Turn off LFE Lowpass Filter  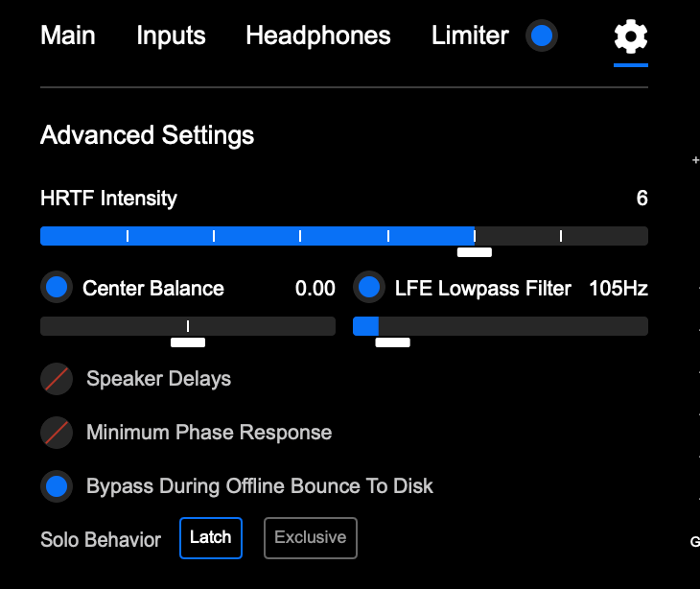[370, 287]
